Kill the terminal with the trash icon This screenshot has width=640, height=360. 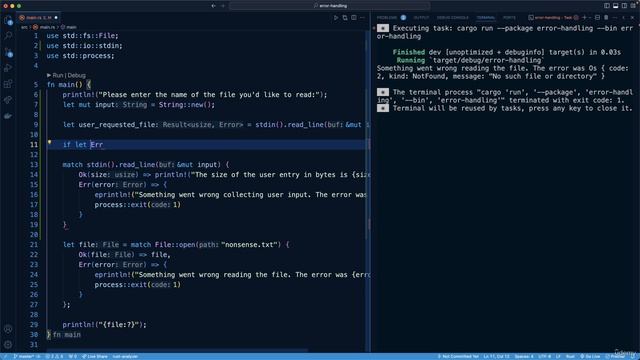point(606,18)
